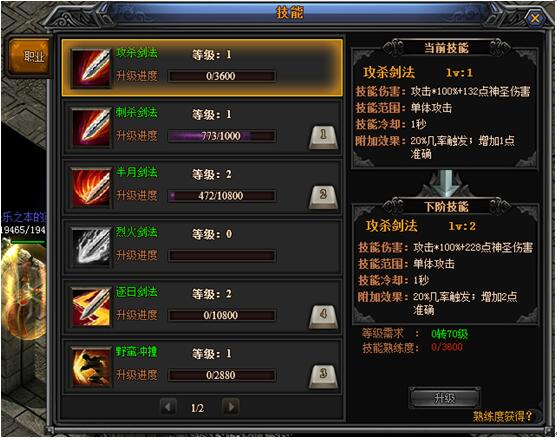Choose the 半月剑法 flame sword icon
The height and width of the screenshot is (440, 557).
91,188
